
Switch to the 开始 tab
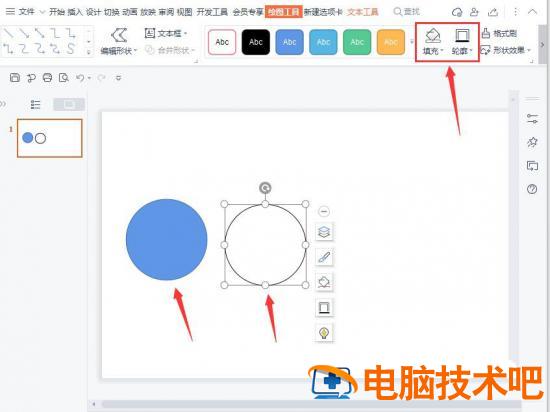tap(57, 12)
